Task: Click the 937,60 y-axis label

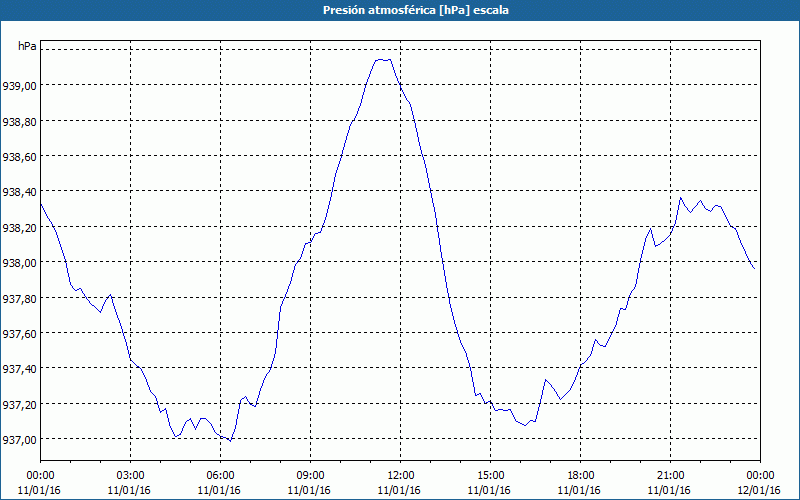Action: point(19,334)
